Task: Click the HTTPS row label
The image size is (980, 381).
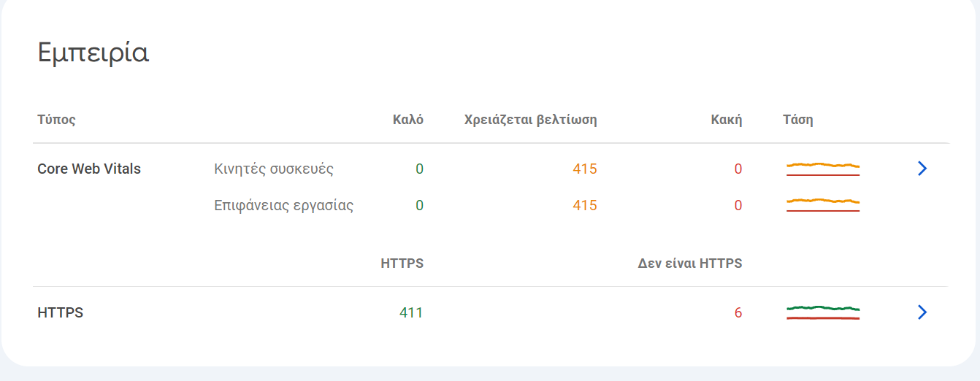Action: [61, 312]
